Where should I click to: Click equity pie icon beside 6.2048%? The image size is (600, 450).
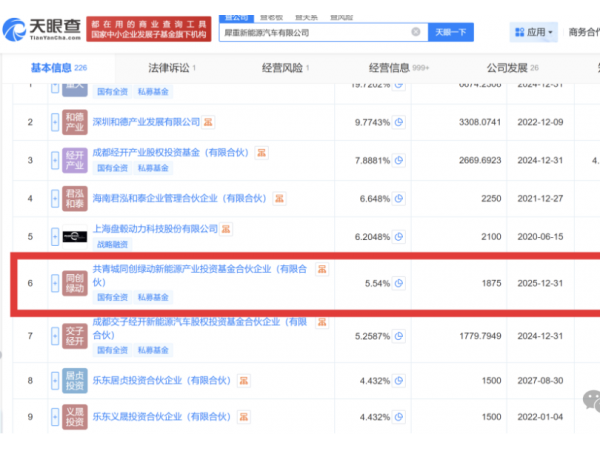[398, 236]
